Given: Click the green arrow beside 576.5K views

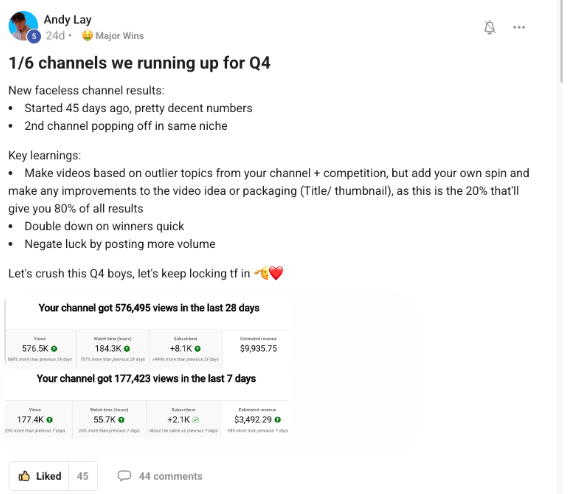Looking at the screenshot, I should [54, 349].
